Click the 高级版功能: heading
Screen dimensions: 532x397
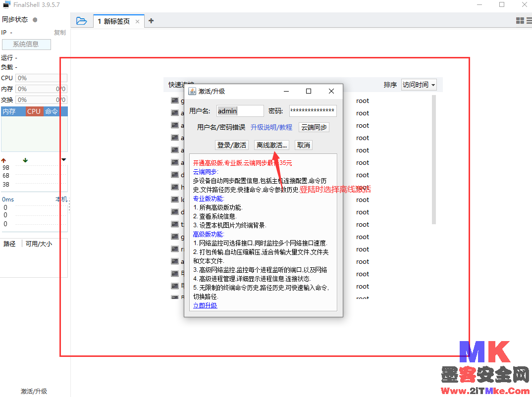(x=209, y=234)
